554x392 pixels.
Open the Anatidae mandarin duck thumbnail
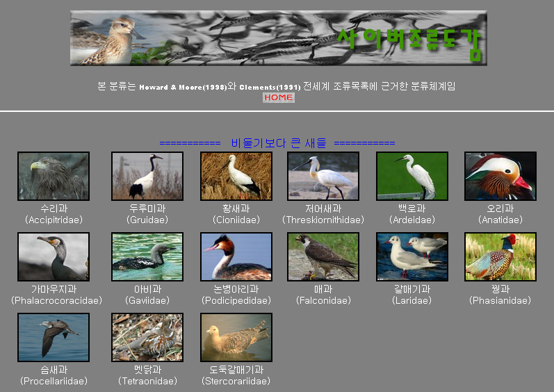tap(500, 177)
